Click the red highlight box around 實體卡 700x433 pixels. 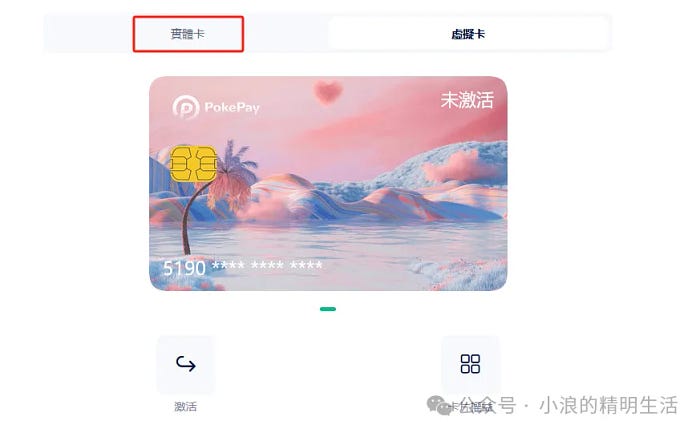[x=188, y=34]
